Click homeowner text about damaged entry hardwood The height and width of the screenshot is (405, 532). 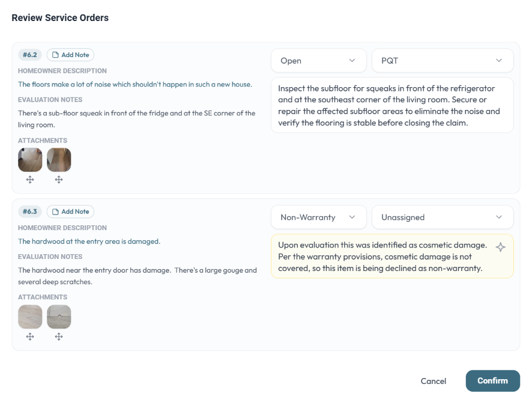tap(89, 242)
